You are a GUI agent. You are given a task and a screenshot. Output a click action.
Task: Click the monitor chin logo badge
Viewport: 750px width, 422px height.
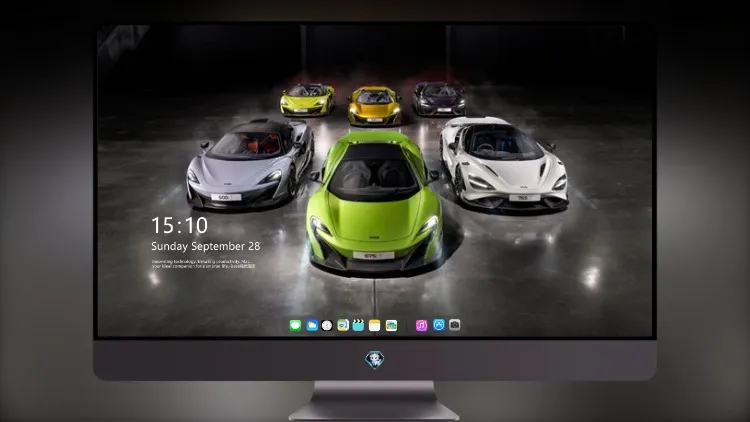point(375,360)
